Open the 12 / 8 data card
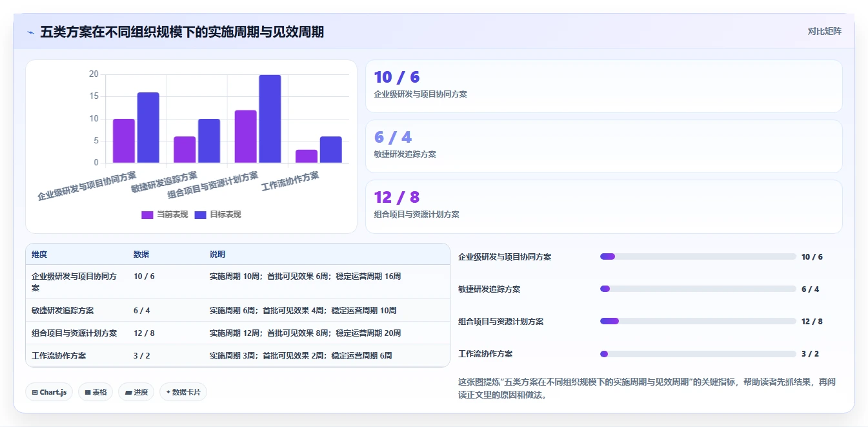This screenshot has width=868, height=427. click(604, 207)
